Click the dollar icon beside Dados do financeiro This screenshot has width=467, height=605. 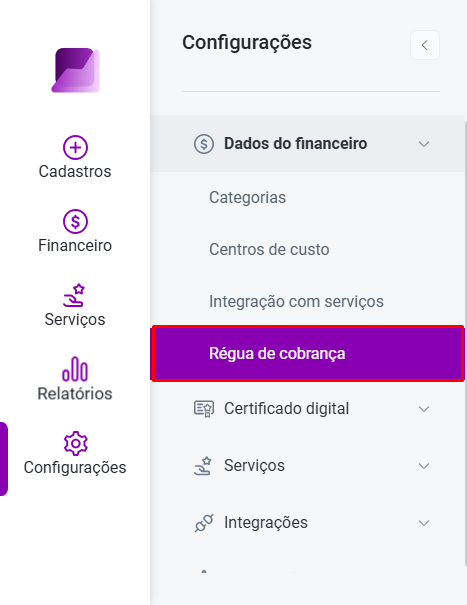204,144
